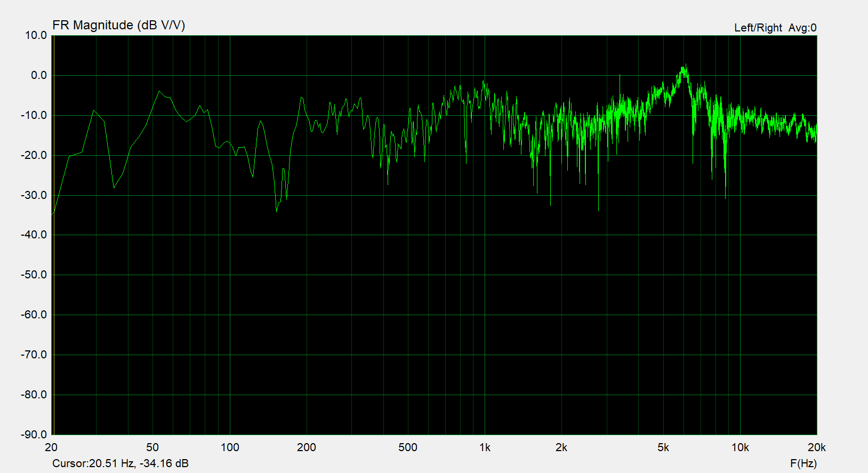
Task: Click the Avg:0 averaging indicator
Action: pyautogui.click(x=802, y=28)
